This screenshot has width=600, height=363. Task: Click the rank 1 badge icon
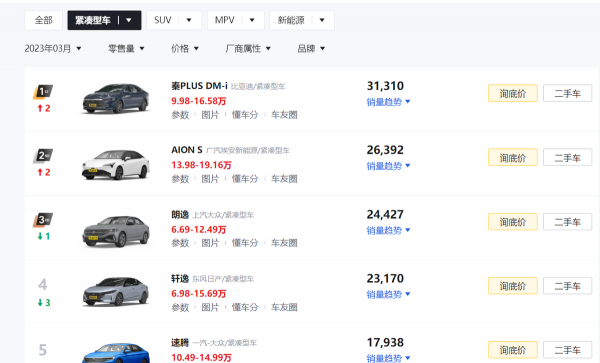coord(43,92)
